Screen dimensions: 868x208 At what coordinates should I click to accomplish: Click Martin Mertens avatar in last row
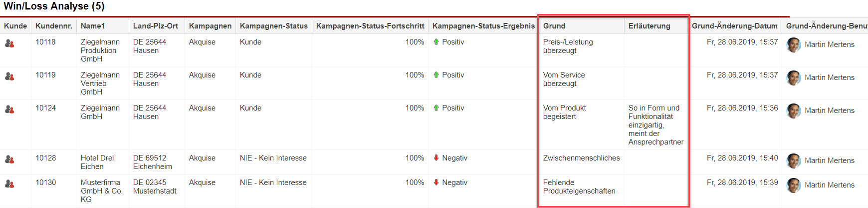[794, 185]
